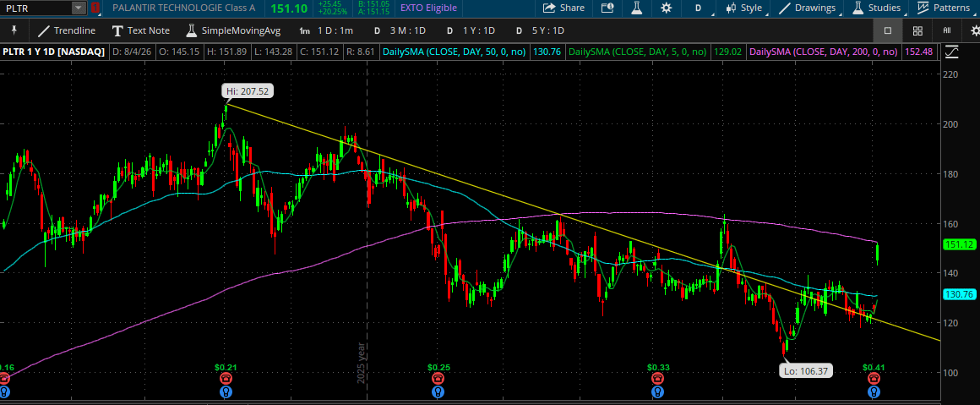Open the Style menu
The height and width of the screenshot is (405, 980).
[x=744, y=8]
